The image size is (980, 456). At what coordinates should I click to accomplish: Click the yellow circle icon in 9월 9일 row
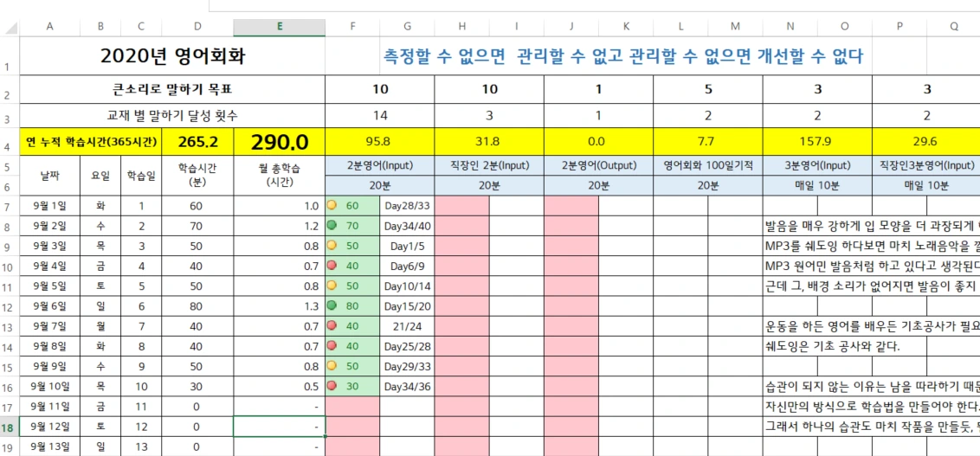point(332,366)
